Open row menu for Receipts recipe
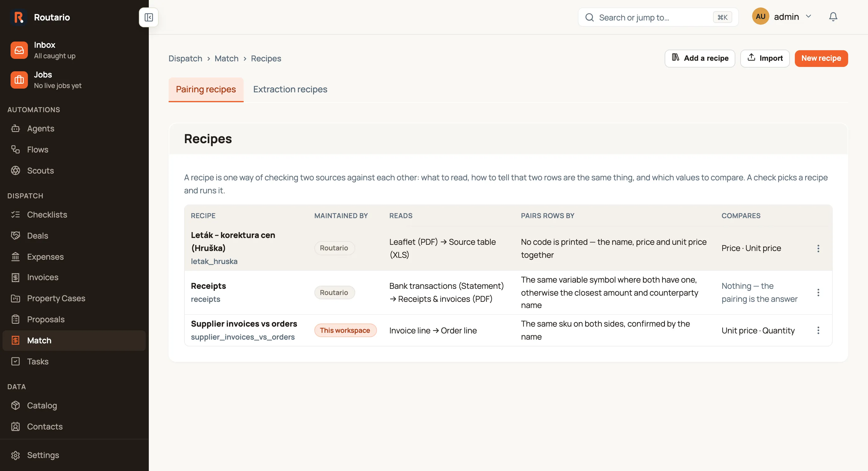This screenshot has width=868, height=471. pyautogui.click(x=818, y=293)
